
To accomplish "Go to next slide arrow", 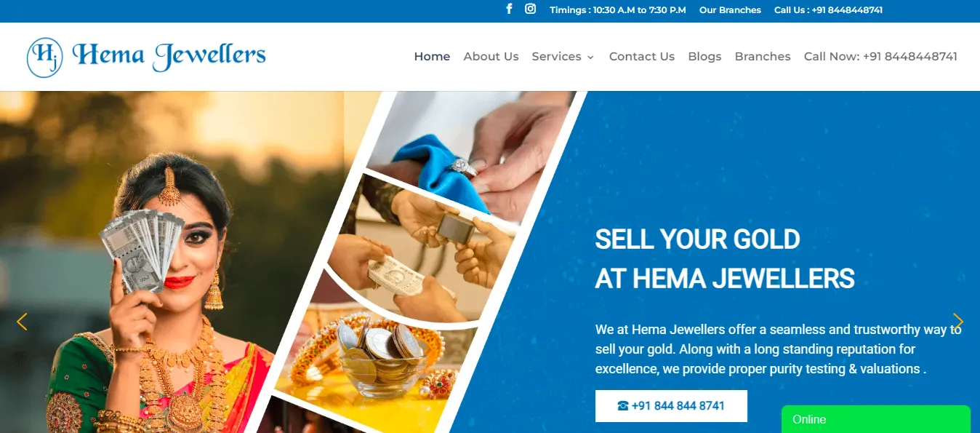I will [x=958, y=322].
